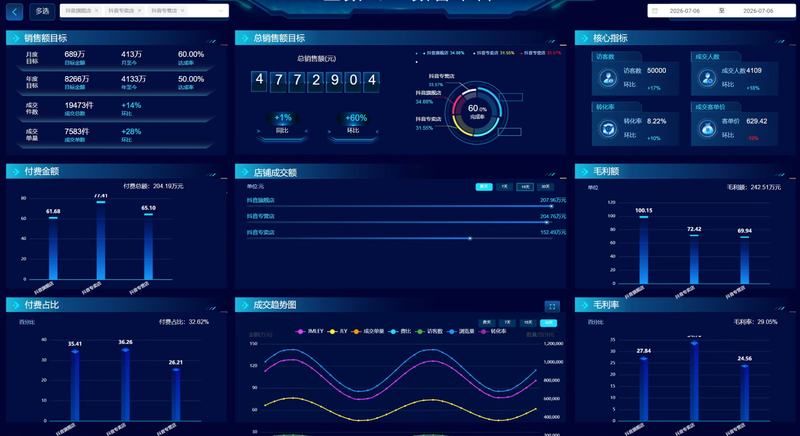Select the 30天 tab in 成交趋势图
800x436 pixels.
[548, 323]
